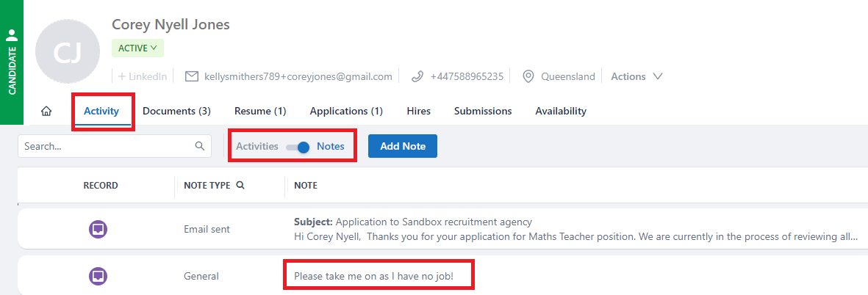Click the Add Note button
Viewport: 868px width, 295px height.
403,146
